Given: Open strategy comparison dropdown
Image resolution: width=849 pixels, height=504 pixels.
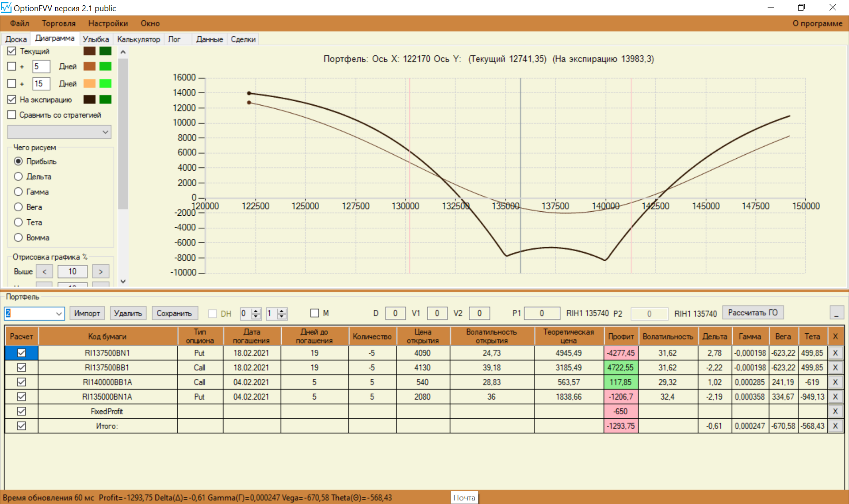Looking at the screenshot, I should tap(105, 132).
